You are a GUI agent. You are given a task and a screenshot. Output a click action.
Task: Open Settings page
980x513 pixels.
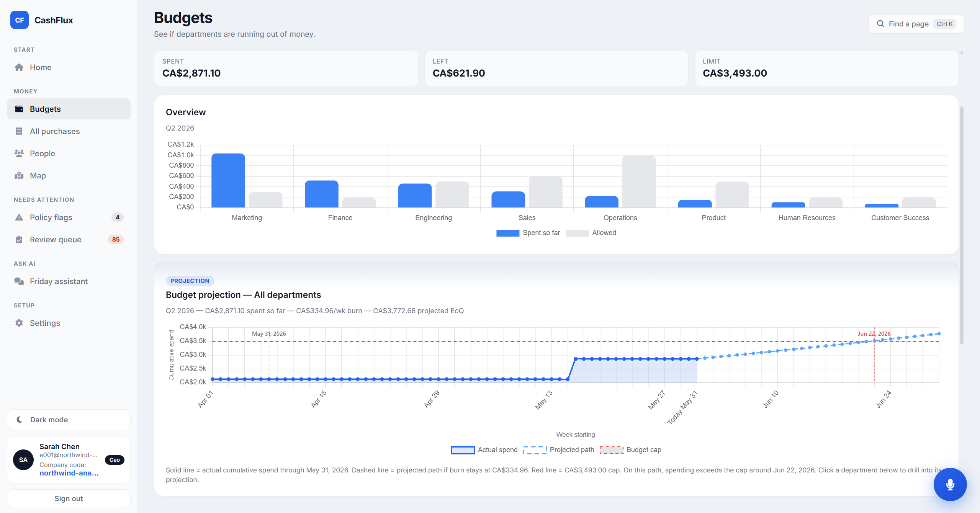click(x=69, y=323)
